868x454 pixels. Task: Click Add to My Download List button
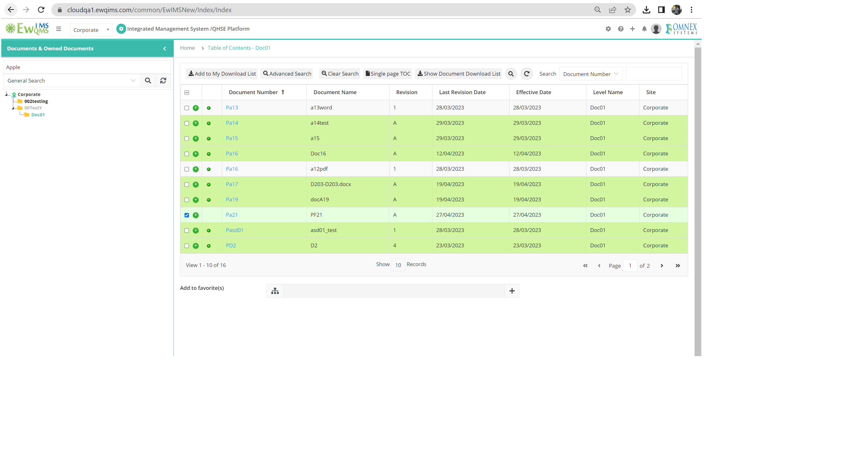click(222, 74)
